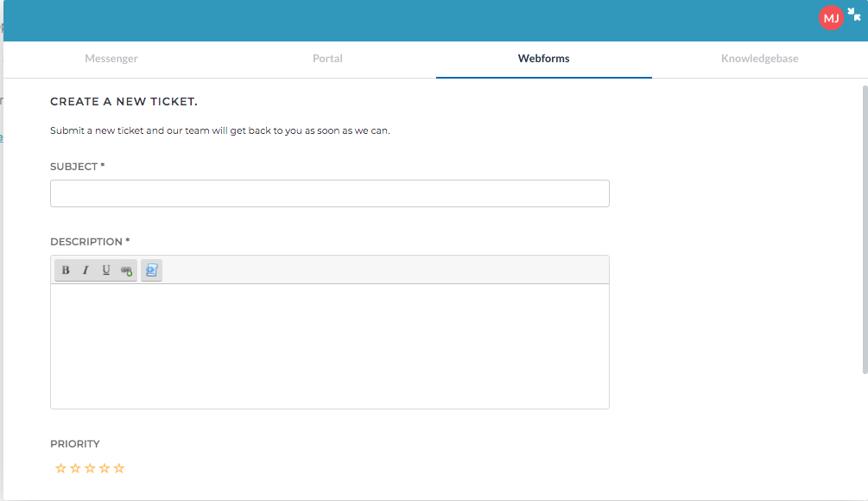Screen dimensions: 868x501
Task: Click the partially hidden link at left edge
Action: pos(2,137)
